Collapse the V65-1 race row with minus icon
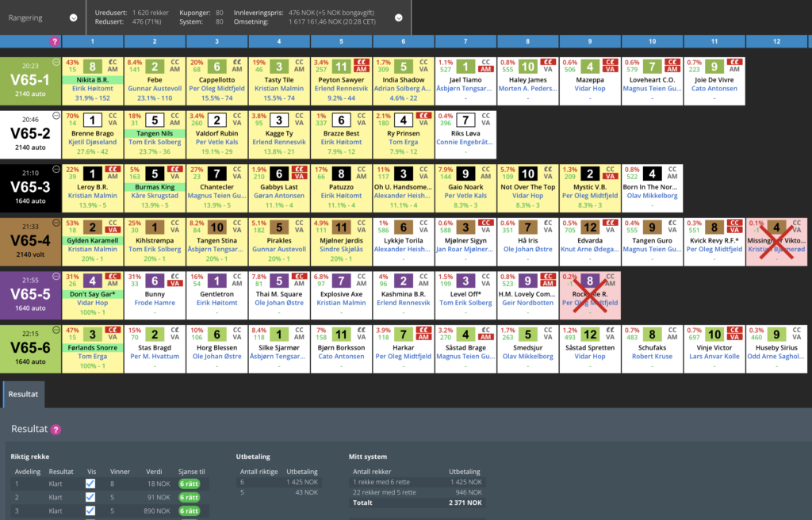Screen dimensions: 812x520 point(56,63)
